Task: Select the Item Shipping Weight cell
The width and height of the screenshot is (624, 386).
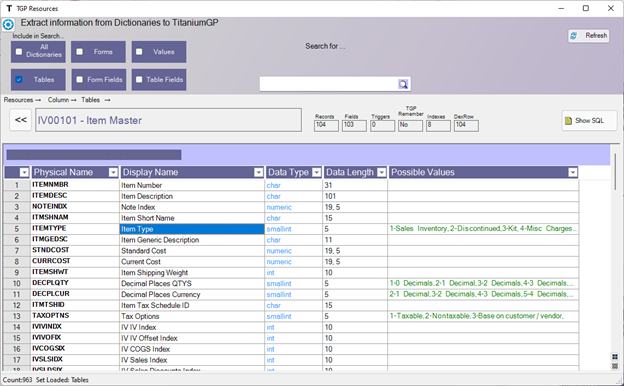Action: tap(192, 273)
